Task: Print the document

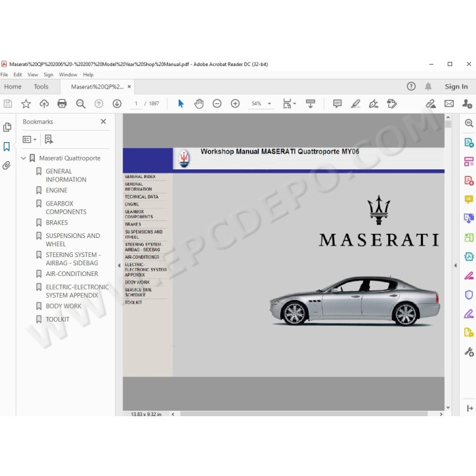Action: tap(62, 104)
